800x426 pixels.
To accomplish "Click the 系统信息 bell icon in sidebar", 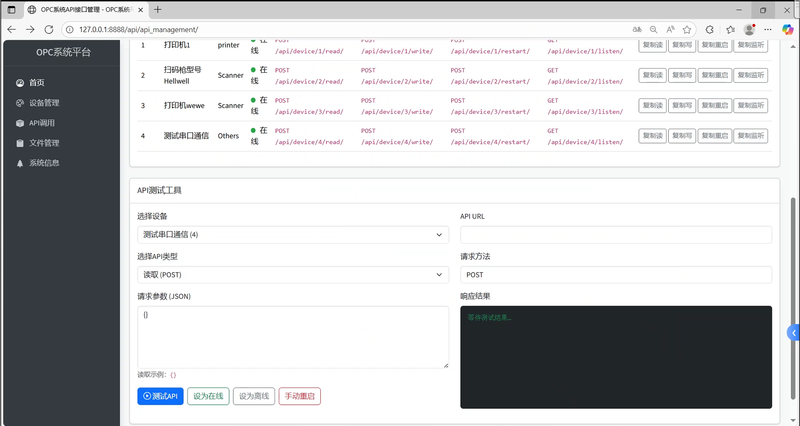I will 20,163.
